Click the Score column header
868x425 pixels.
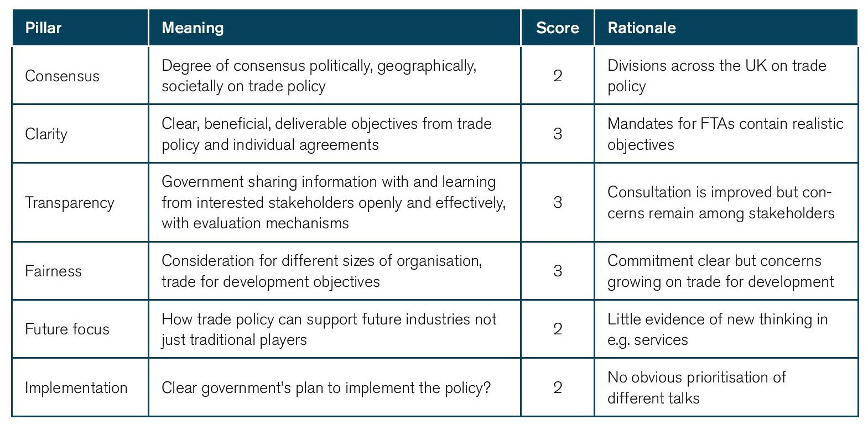[557, 28]
